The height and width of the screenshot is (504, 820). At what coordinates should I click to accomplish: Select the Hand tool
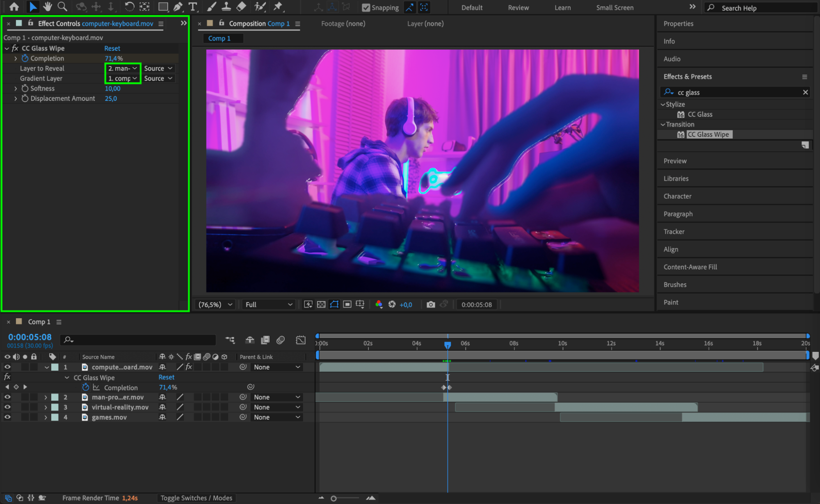click(48, 7)
